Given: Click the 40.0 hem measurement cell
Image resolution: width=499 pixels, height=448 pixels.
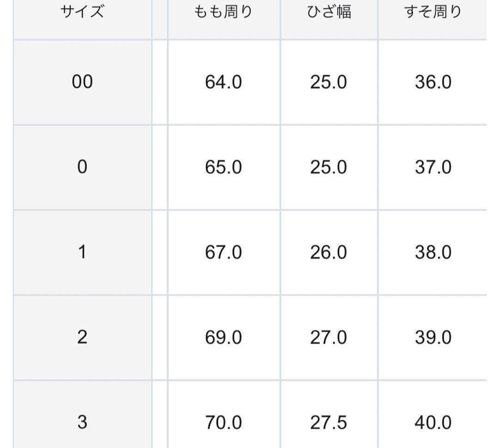Looking at the screenshot, I should [433, 423].
